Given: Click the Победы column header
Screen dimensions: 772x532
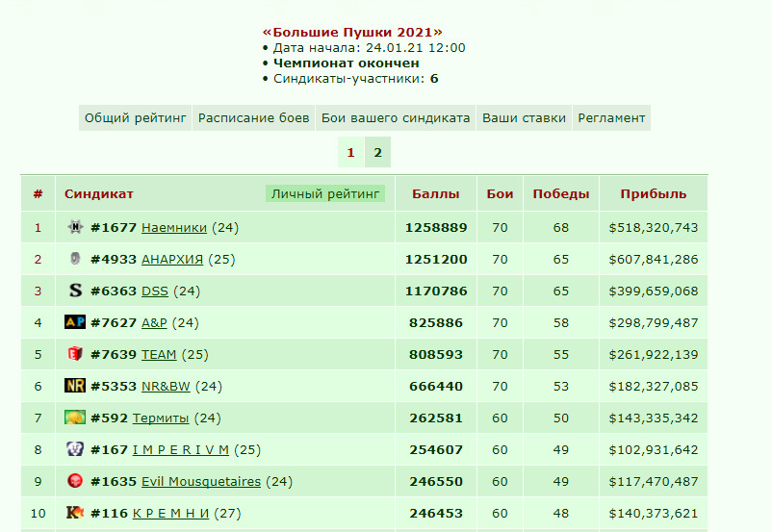Looking at the screenshot, I should tap(561, 194).
